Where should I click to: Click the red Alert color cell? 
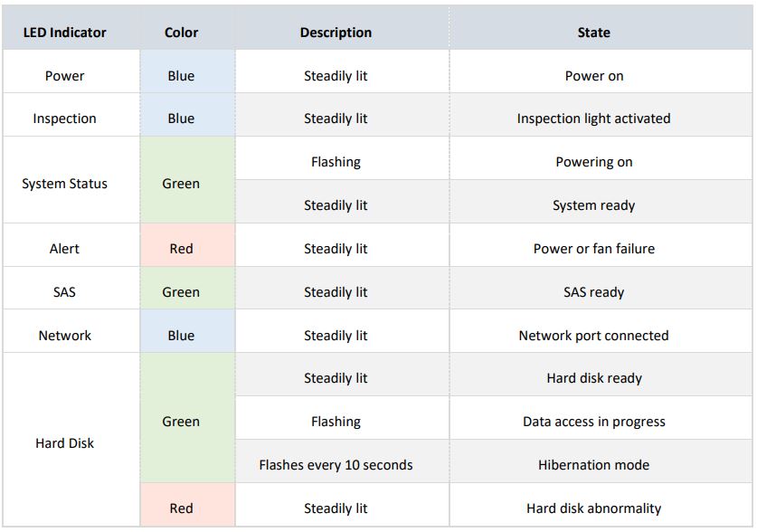[x=181, y=249]
